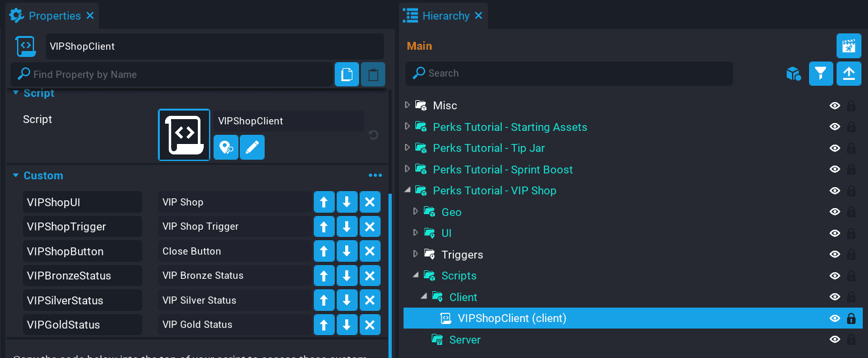Select the Server folder in hierarchy
This screenshot has height=358, width=868.
pyautogui.click(x=464, y=340)
